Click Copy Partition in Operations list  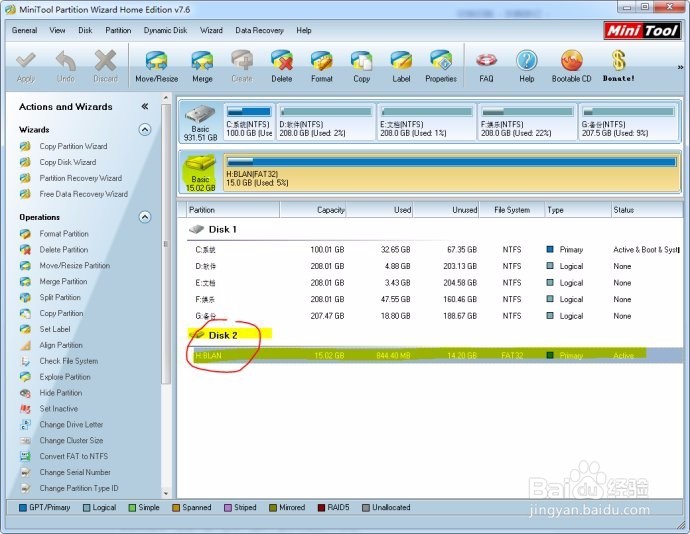[x=61, y=313]
